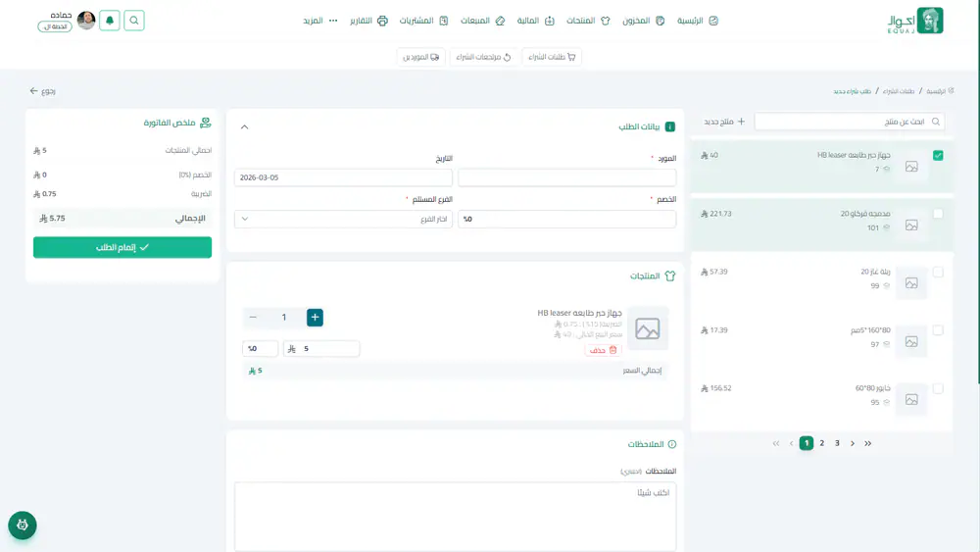Viewport: 980px width, 552px height.
Task: Open user profile avatar
Action: [86, 21]
